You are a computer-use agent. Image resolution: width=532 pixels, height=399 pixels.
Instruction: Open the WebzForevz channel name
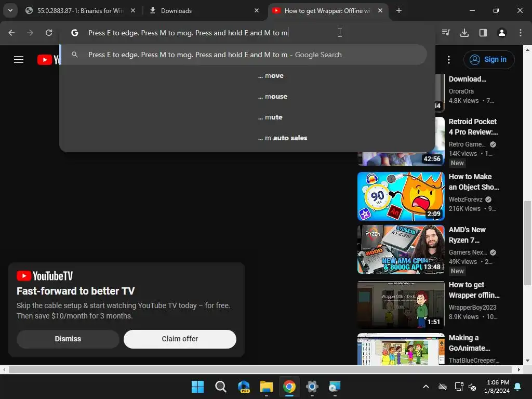465,199
